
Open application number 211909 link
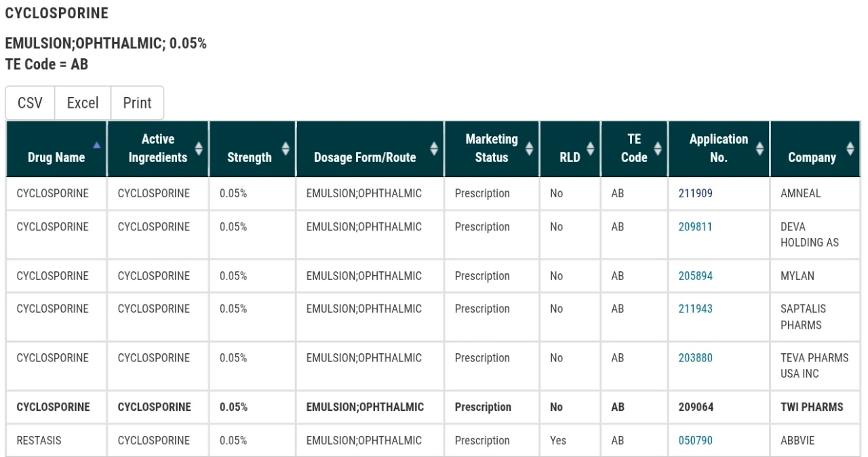point(695,194)
